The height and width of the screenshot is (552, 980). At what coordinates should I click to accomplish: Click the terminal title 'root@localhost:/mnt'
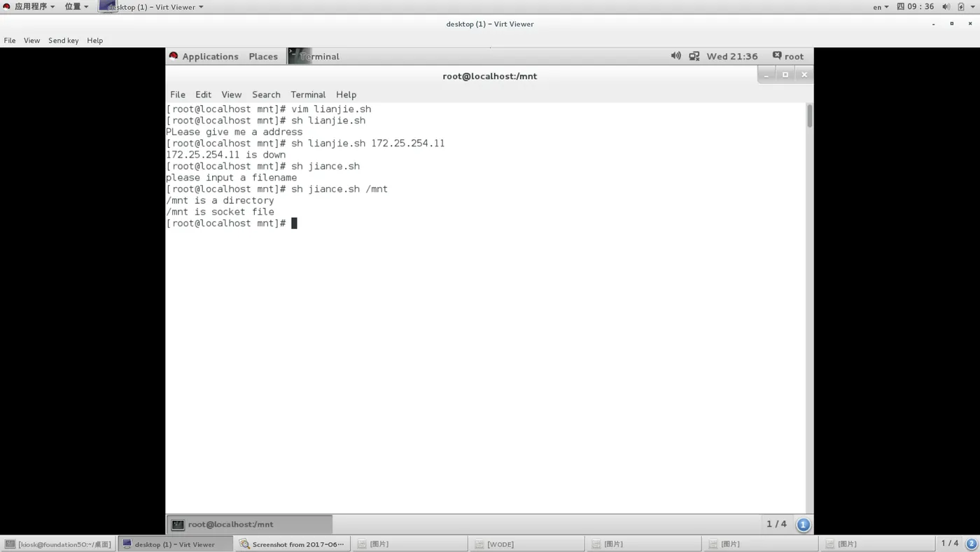coord(490,76)
